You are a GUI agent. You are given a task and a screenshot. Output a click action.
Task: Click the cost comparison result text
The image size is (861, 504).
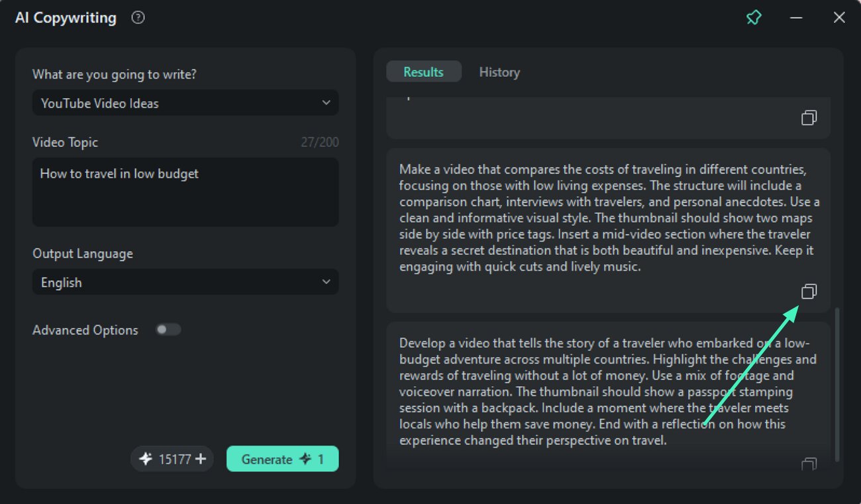(609, 218)
